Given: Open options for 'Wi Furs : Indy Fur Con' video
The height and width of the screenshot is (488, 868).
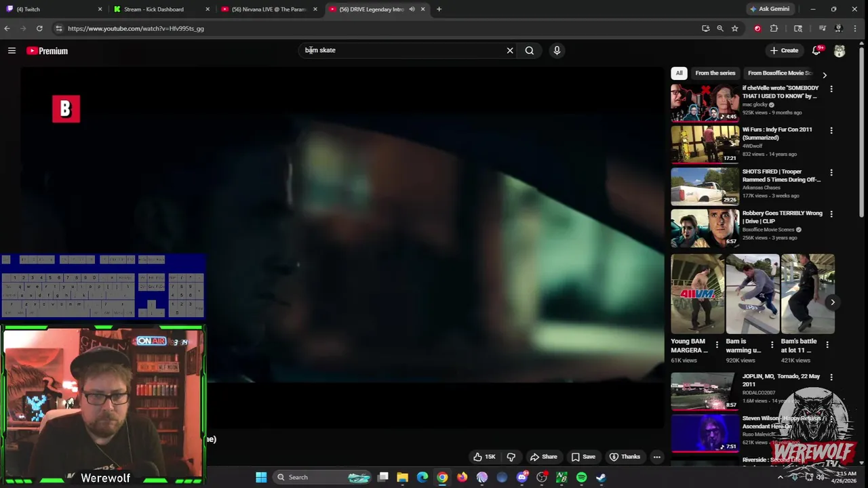Looking at the screenshot, I should [831, 130].
